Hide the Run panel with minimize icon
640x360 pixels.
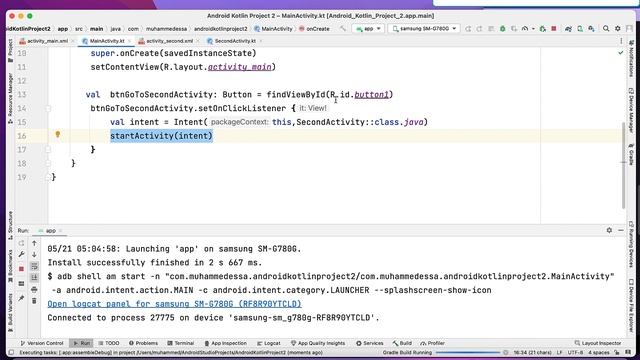(x=621, y=230)
